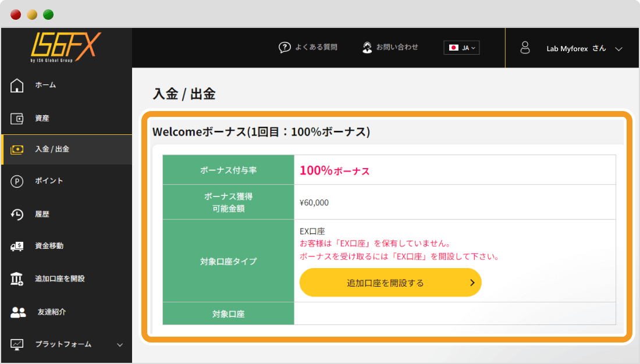The image size is (640, 364).
Task: Click the bank plus icon
Action: click(17, 279)
